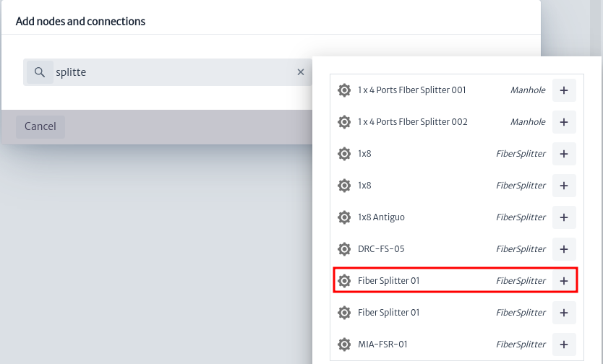
Task: Click FiberSplitter label in DRC-FS-05 row
Action: (521, 249)
